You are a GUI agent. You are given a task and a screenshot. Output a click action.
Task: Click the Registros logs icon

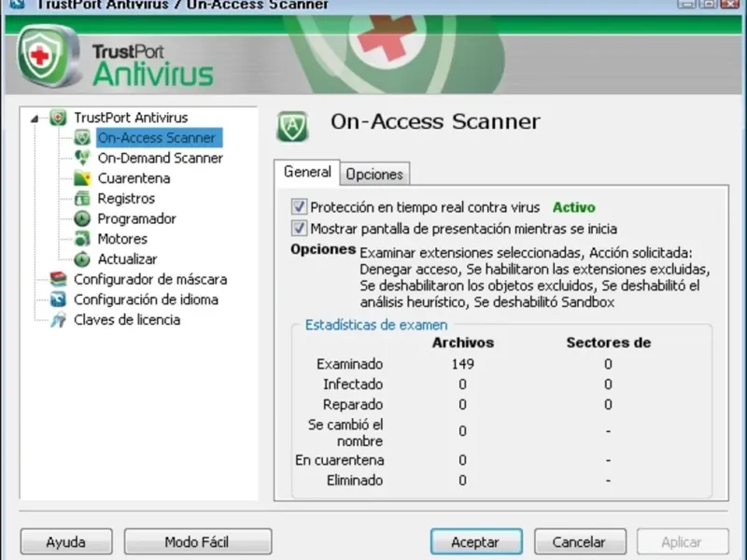click(x=82, y=198)
